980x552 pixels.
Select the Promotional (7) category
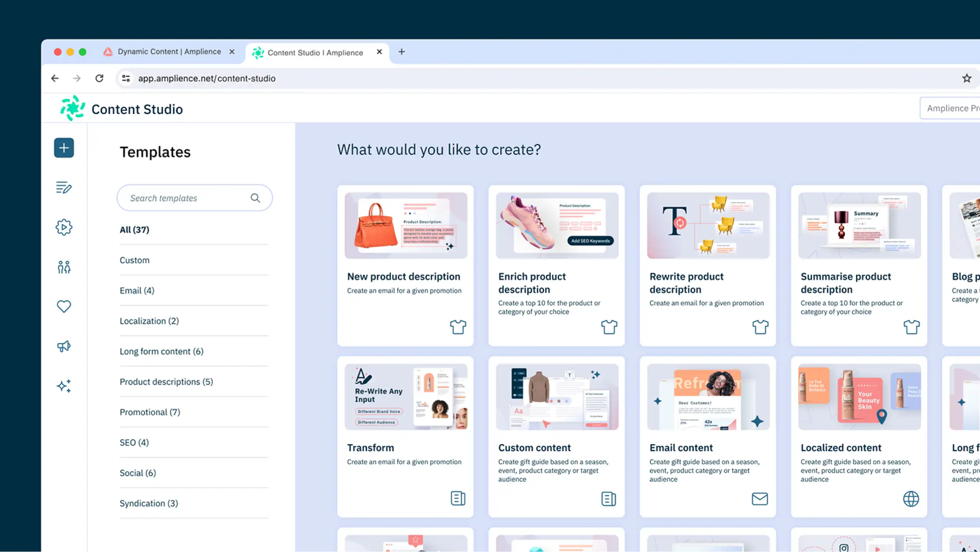tap(150, 412)
